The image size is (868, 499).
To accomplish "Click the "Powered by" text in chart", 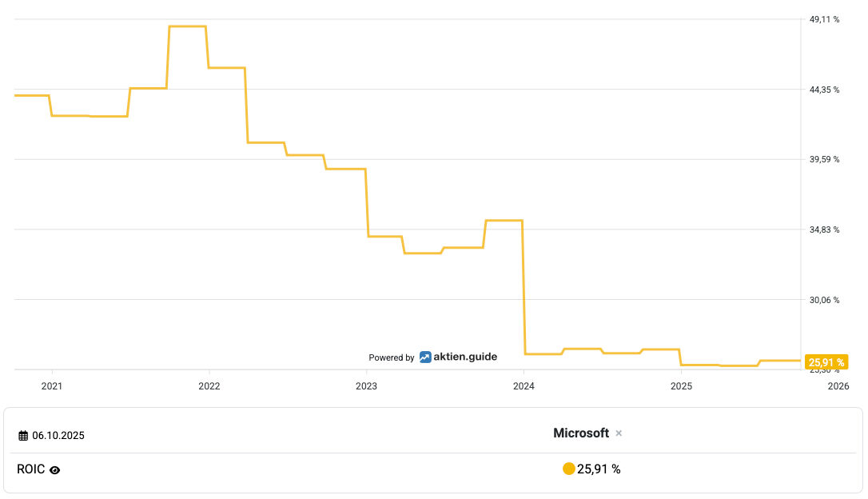I will click(392, 358).
